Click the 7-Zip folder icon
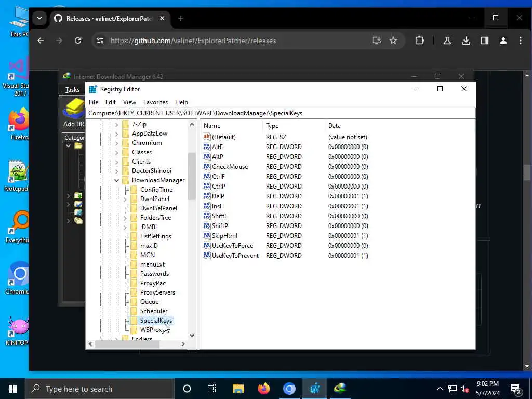 click(x=126, y=124)
